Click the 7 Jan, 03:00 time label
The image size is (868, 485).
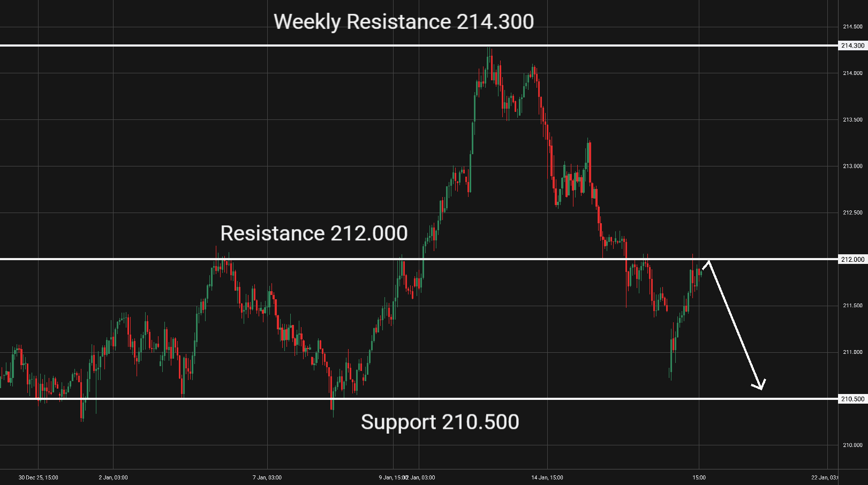click(267, 478)
